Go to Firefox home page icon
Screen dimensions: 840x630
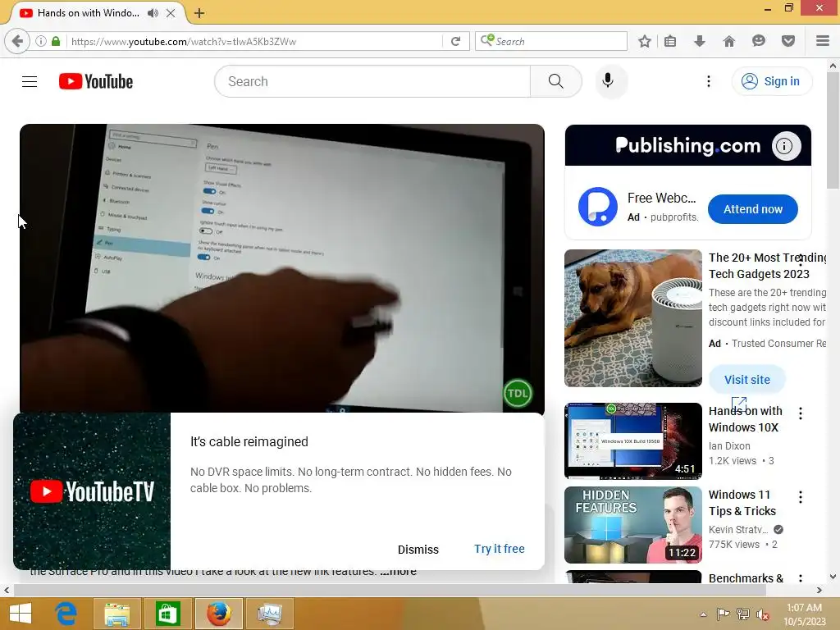click(728, 41)
